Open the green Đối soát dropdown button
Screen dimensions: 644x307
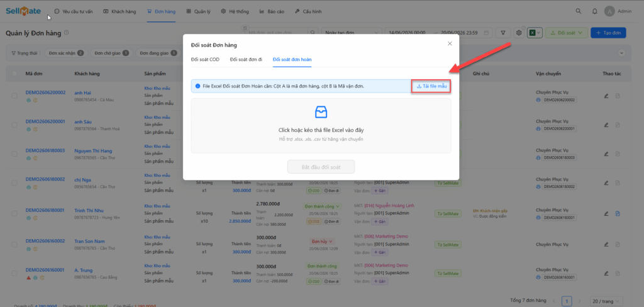[x=567, y=33]
